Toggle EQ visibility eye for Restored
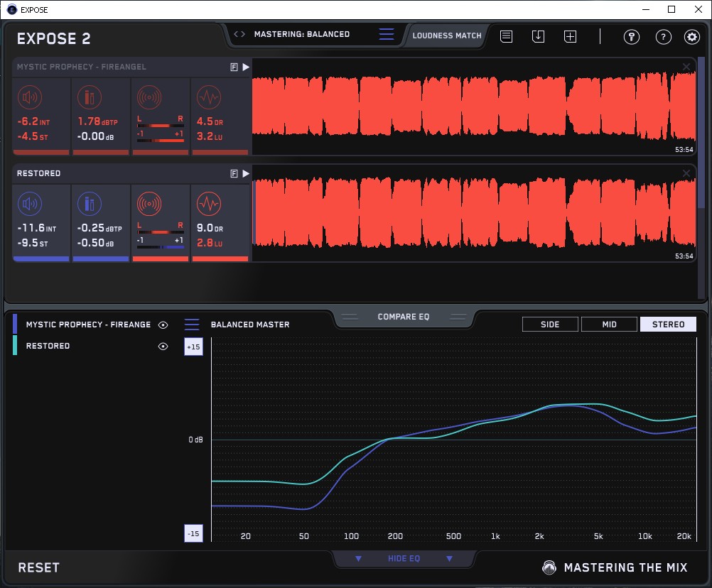The width and height of the screenshot is (712, 588). (x=163, y=346)
